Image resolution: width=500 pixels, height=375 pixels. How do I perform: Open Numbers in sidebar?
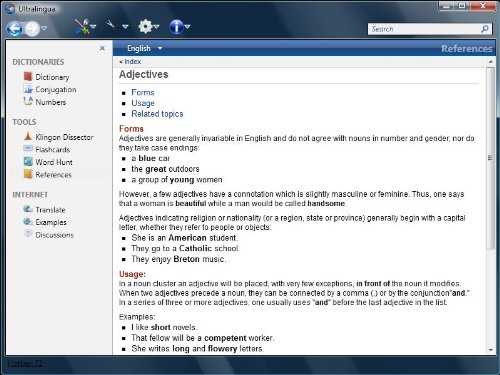pos(51,102)
